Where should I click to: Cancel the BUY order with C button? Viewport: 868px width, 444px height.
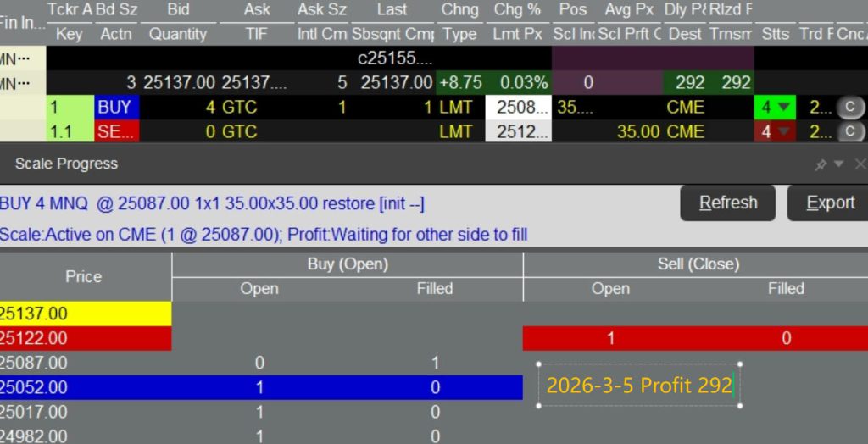coord(849,108)
